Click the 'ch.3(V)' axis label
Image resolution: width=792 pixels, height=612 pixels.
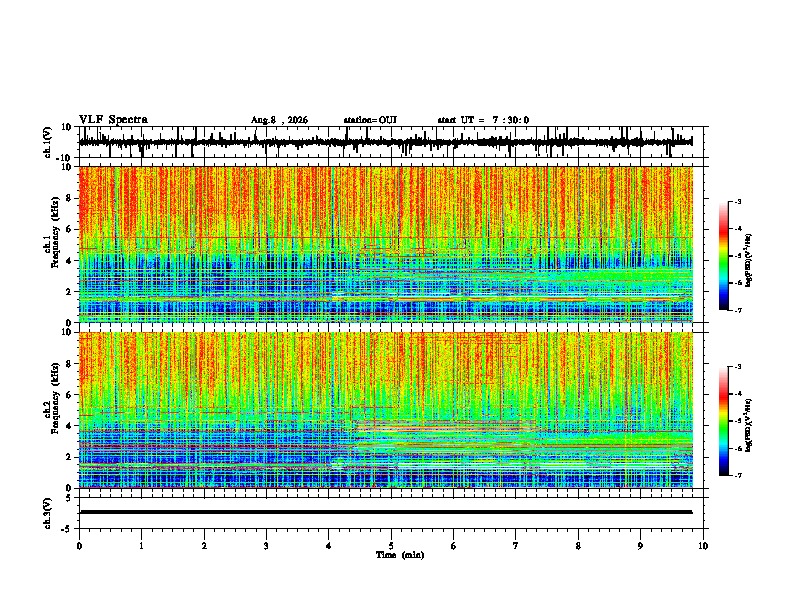coord(48,513)
